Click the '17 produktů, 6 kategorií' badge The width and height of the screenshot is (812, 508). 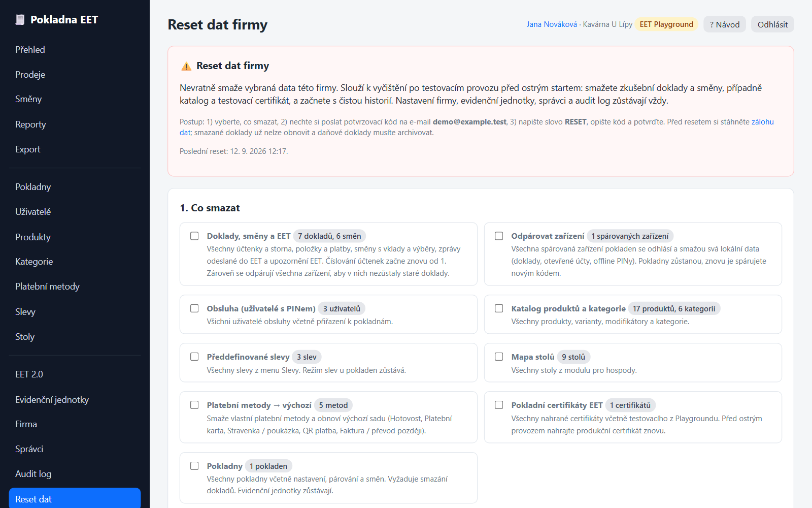(x=674, y=308)
